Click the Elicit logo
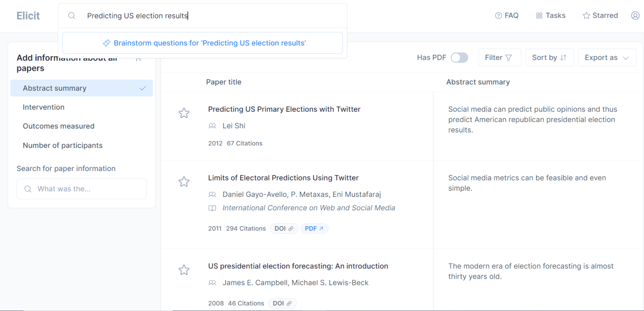Viewport: 644px width, 311px height. [x=28, y=16]
